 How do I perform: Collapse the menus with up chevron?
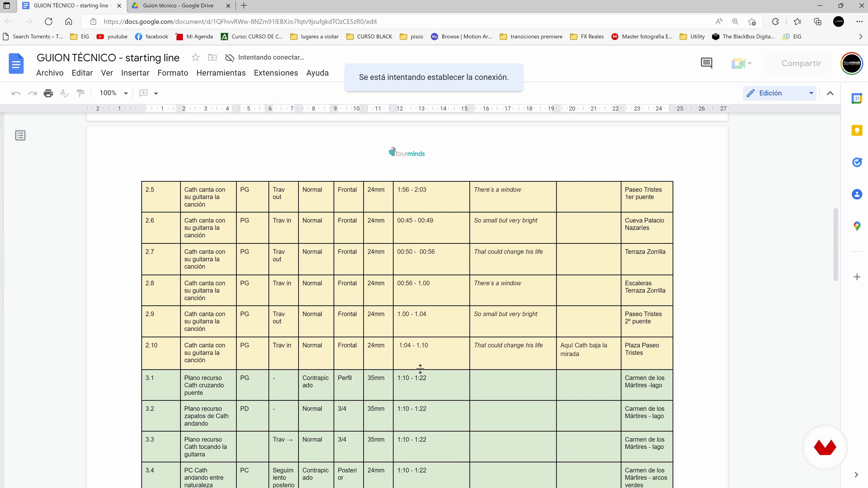(x=830, y=93)
